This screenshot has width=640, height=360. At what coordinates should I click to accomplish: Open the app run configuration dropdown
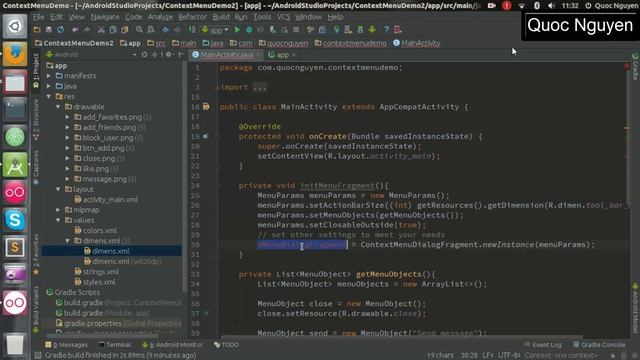215,30
